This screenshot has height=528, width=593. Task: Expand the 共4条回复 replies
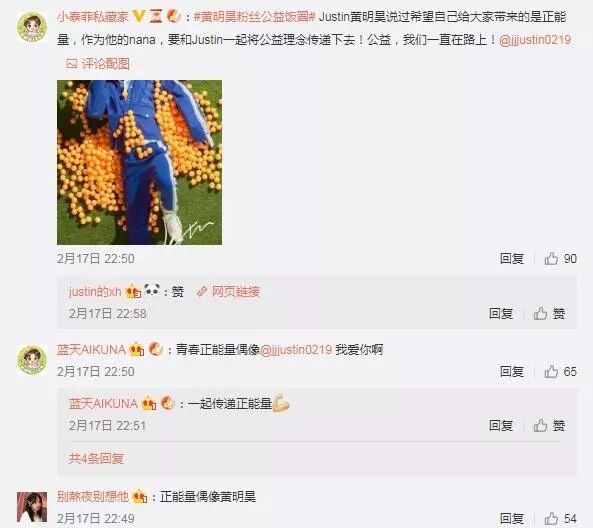point(96,458)
